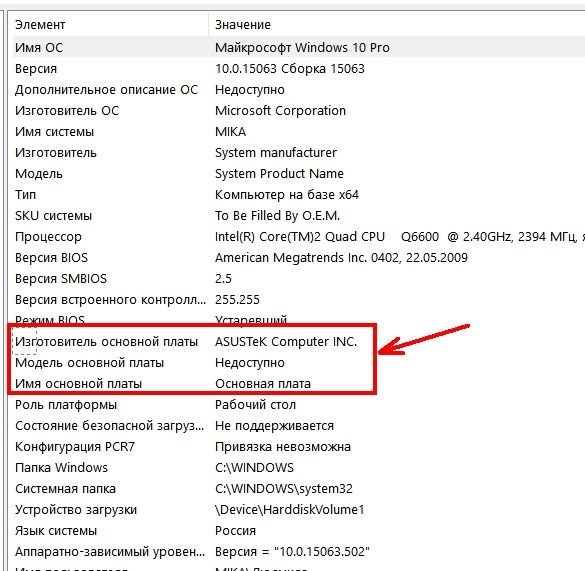This screenshot has height=571, width=585.
Task: Select the 'Конфигурация PCR7' row
Action: (298, 446)
